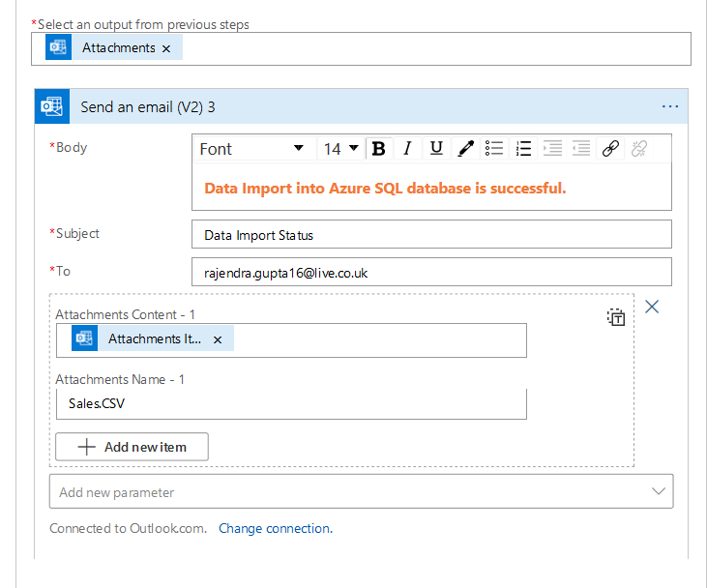Toggle bold formatting in email body
The height and width of the screenshot is (588, 707).
379,149
